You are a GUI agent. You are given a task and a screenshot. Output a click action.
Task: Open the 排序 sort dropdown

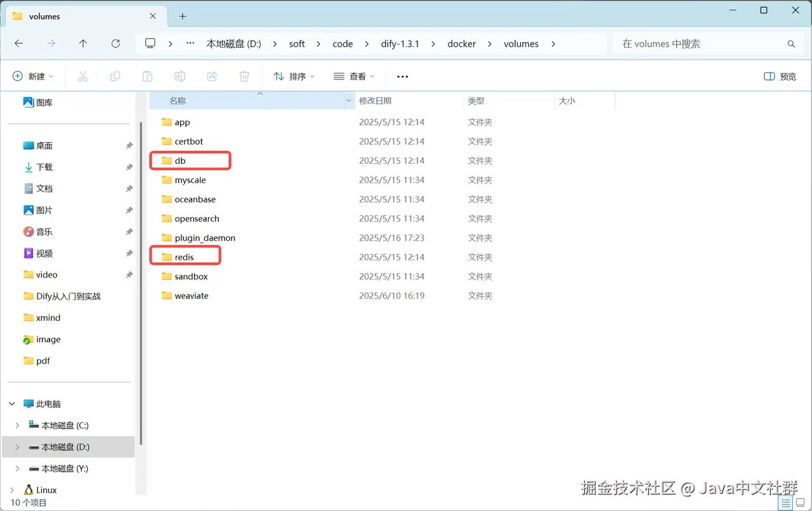tap(294, 76)
